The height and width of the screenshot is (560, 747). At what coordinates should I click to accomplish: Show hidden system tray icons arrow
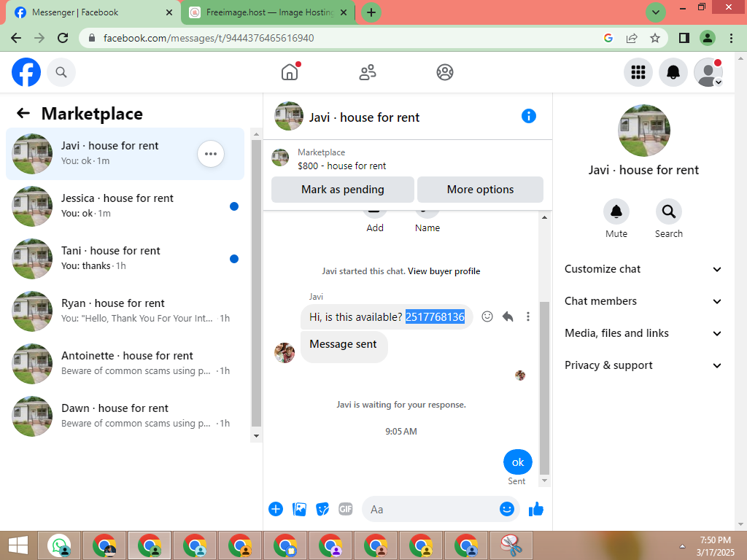tap(682, 546)
